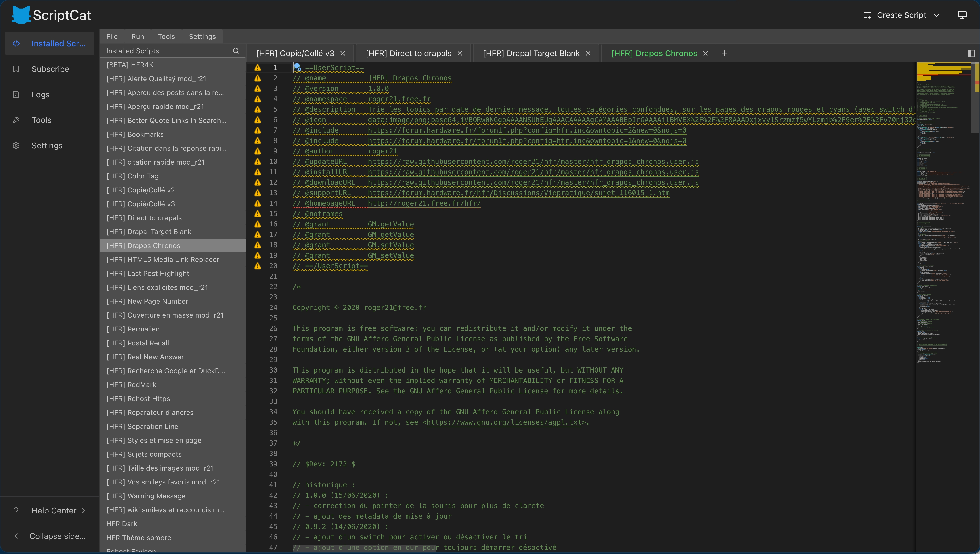Open the @supportURL forum link on line 13
This screenshot has height=554, width=980.
coord(519,193)
